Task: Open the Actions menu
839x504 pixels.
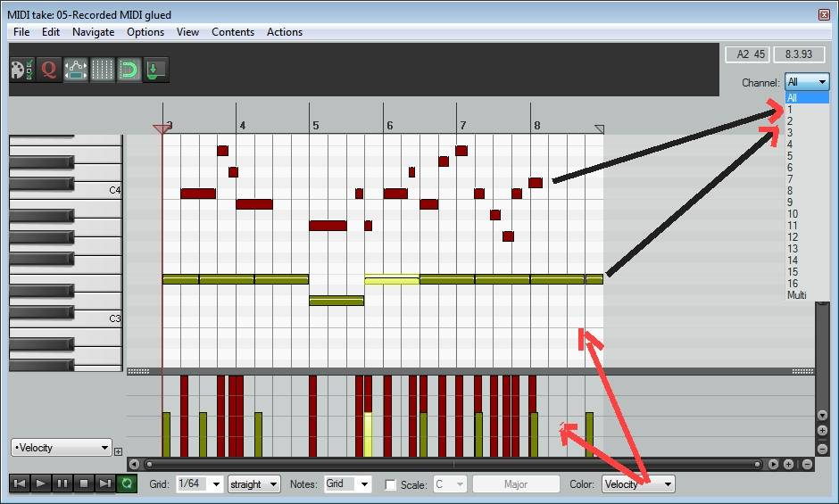Action: tap(285, 32)
